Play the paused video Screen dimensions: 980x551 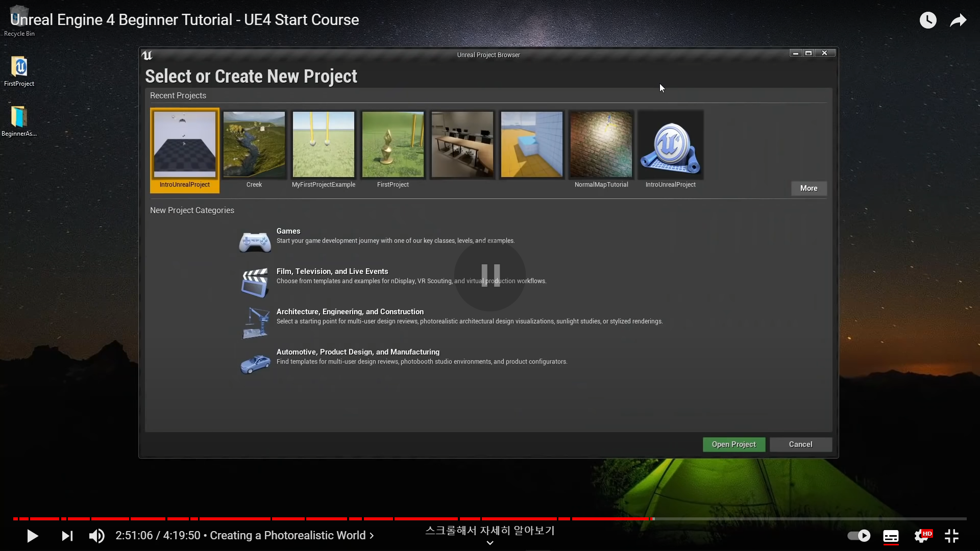coord(32,536)
